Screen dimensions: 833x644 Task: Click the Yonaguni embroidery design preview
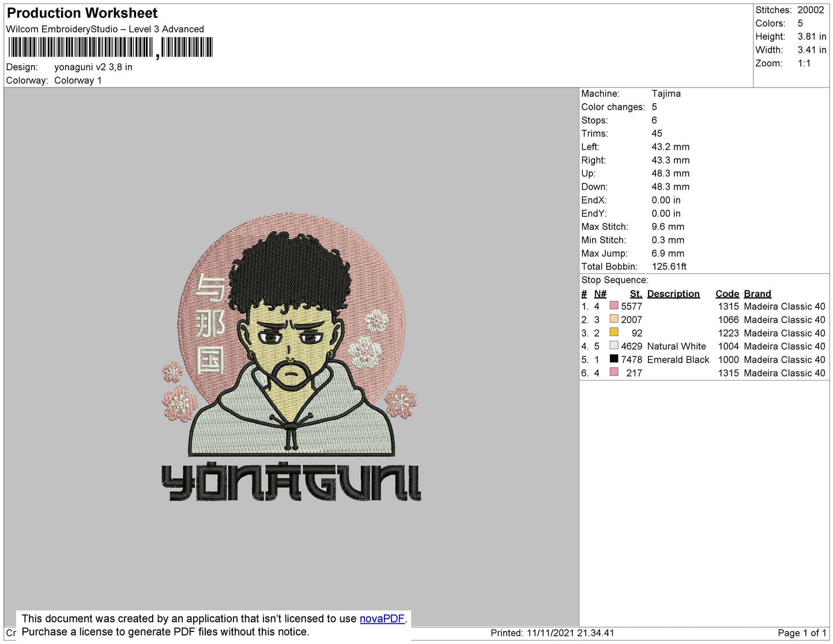click(x=291, y=357)
